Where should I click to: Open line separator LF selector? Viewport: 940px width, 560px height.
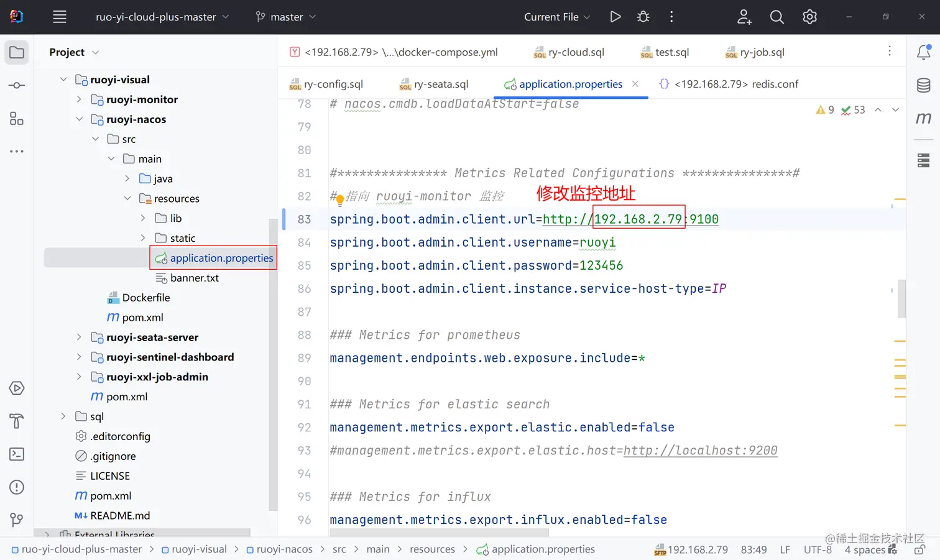(x=785, y=550)
